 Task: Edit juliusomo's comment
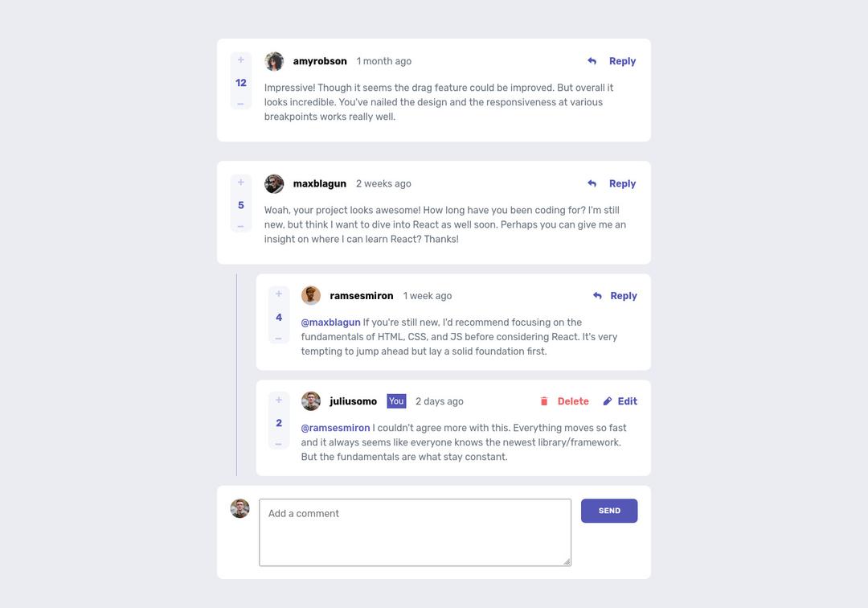620,401
